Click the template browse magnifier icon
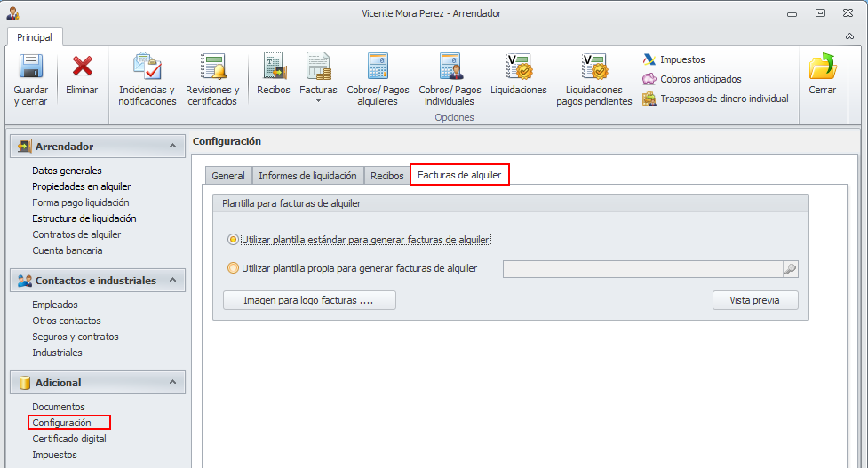This screenshot has width=868, height=468. 790,269
